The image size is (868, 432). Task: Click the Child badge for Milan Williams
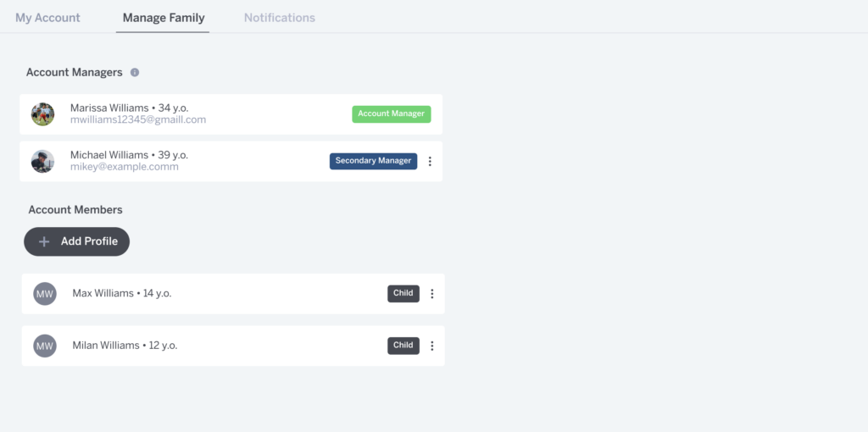pyautogui.click(x=403, y=345)
